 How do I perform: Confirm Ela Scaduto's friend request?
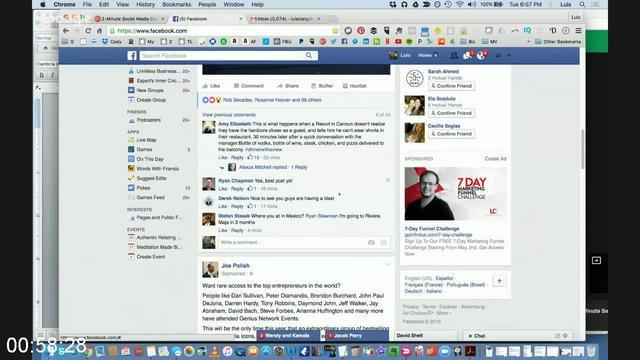coord(451,113)
